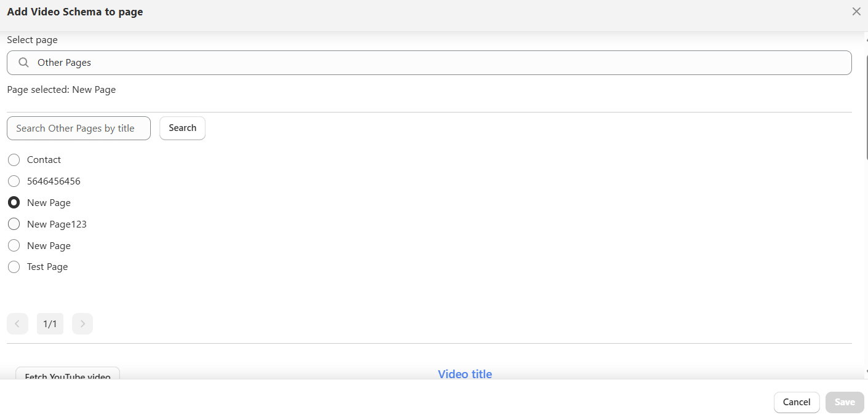868x420 pixels.
Task: Click the previous page arrow icon
Action: (x=17, y=323)
